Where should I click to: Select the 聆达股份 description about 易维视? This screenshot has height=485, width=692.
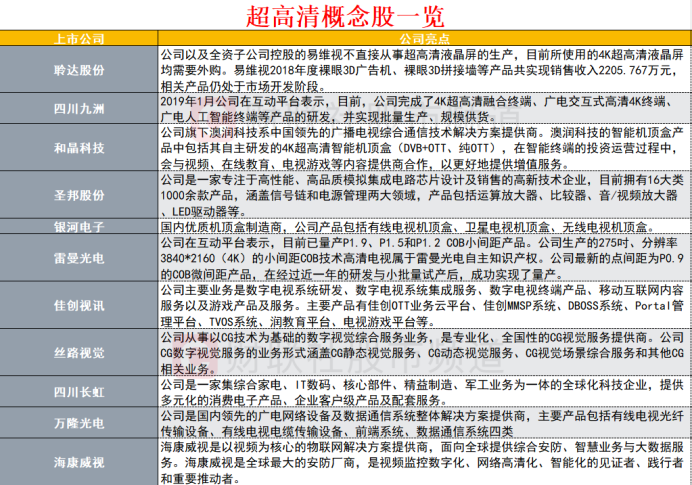pos(422,70)
